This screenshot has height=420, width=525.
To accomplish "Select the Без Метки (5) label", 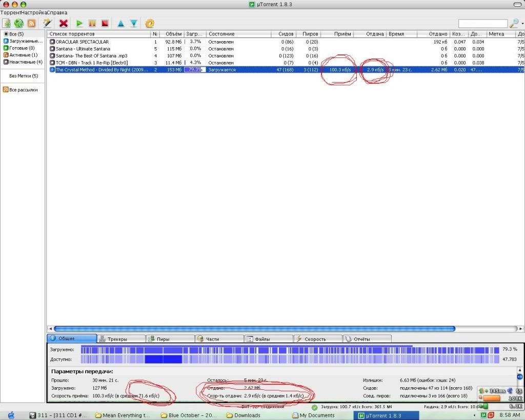I will [x=24, y=76].
